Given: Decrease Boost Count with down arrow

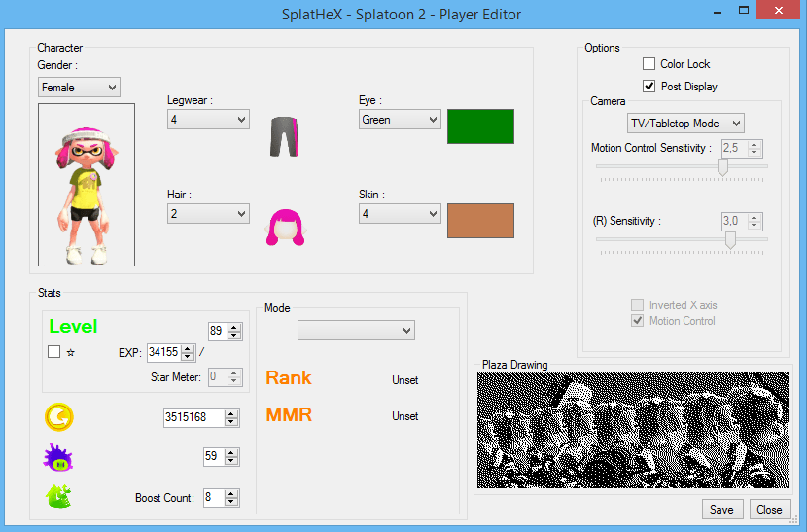Looking at the screenshot, I should [x=231, y=502].
